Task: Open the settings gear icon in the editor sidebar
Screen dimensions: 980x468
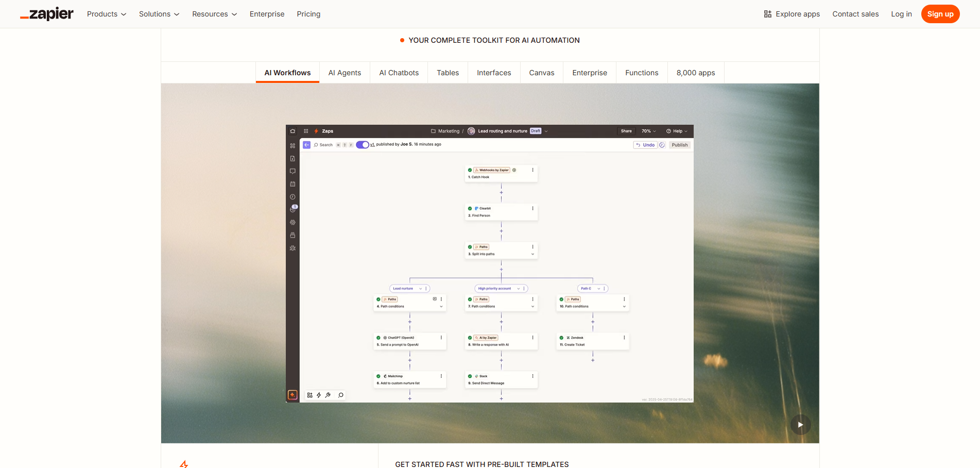Action: coord(293,222)
